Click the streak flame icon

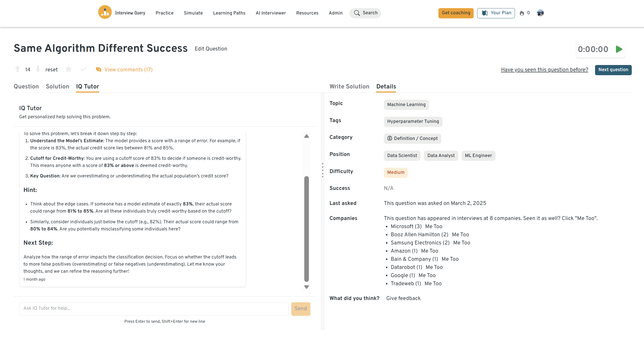point(522,13)
